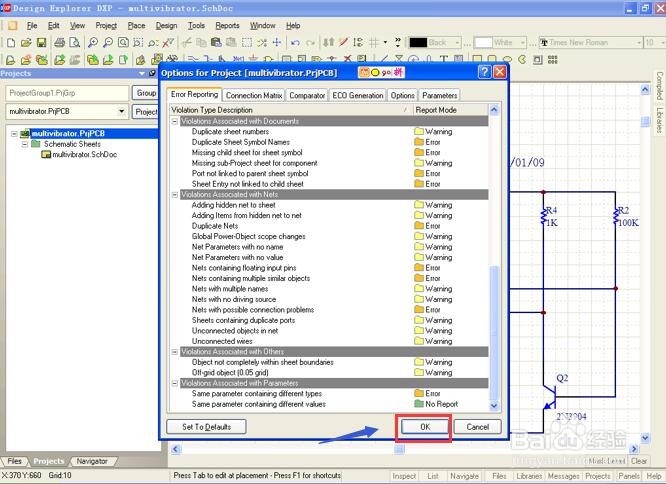Viewport: 666px width, 484px height.
Task: Open the Reports menu
Action: coord(227,25)
